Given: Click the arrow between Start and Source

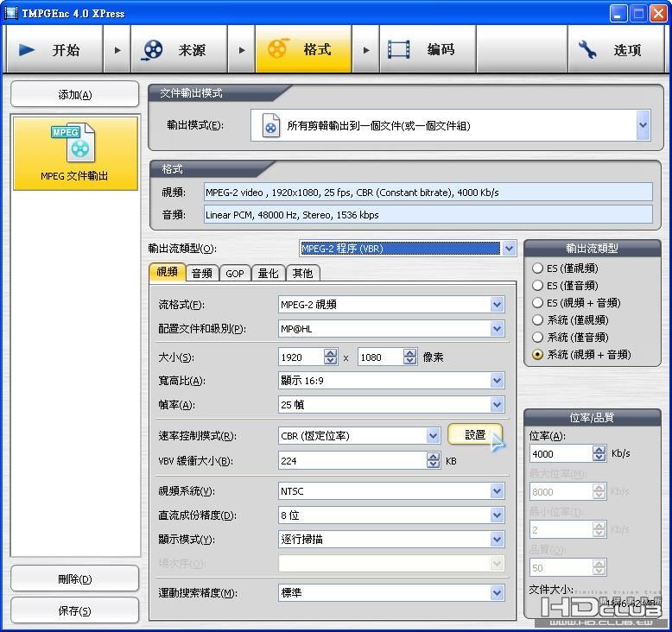Looking at the screenshot, I should [117, 50].
